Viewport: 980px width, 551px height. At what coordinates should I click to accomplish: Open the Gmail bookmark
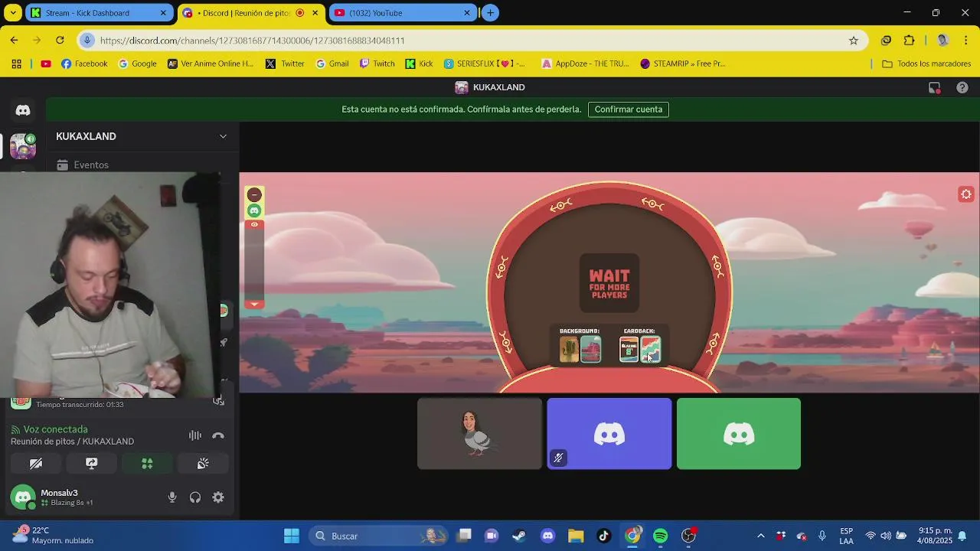[332, 64]
